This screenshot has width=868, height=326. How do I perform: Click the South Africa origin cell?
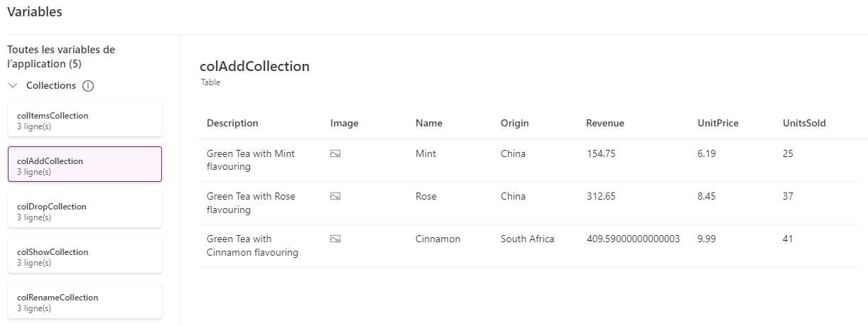pyautogui.click(x=527, y=239)
